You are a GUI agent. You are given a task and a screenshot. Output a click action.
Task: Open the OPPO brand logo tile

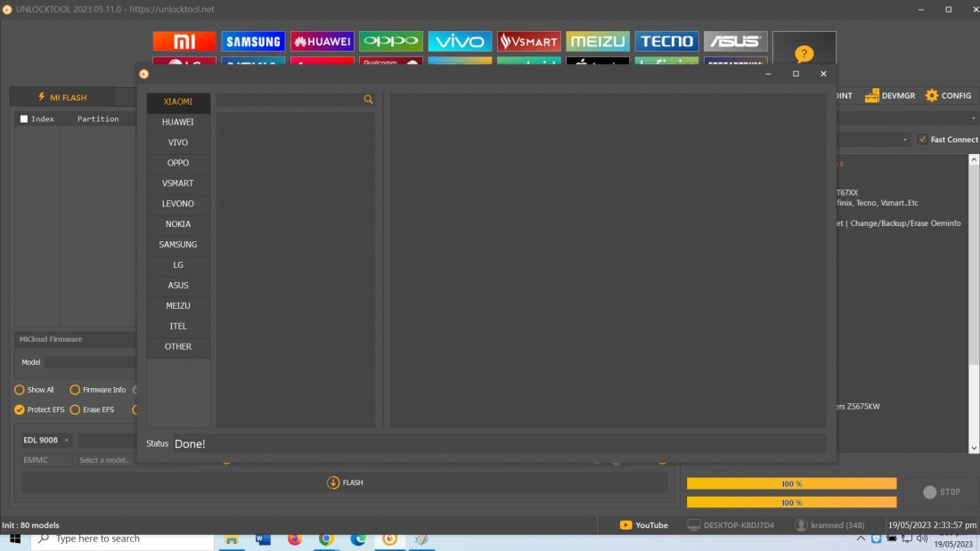(390, 41)
